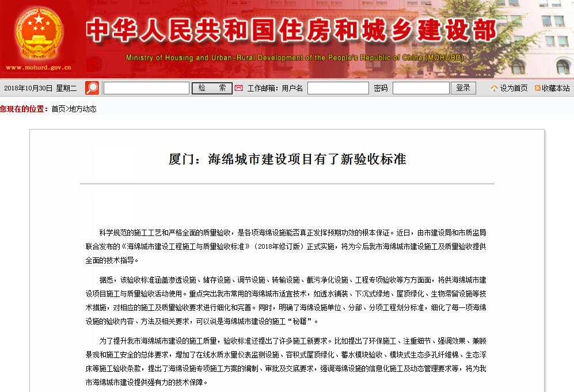Click the date 2018年10月30日 星期二
Image resolution: width=574 pixels, height=392 pixels.
pos(40,88)
